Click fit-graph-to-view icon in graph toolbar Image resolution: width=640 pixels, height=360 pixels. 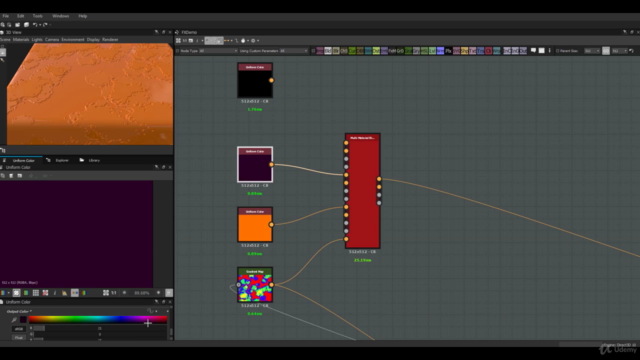click(x=178, y=40)
